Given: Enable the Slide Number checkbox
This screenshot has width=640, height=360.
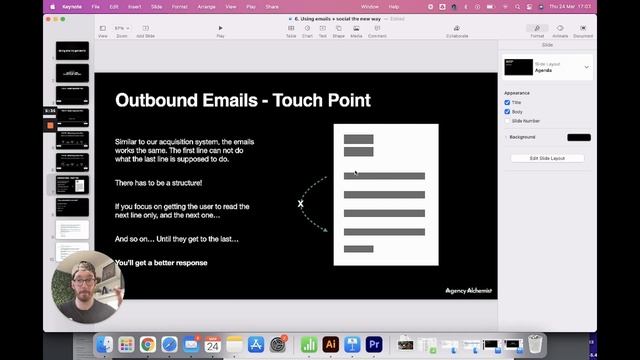Looking at the screenshot, I should click(x=507, y=121).
